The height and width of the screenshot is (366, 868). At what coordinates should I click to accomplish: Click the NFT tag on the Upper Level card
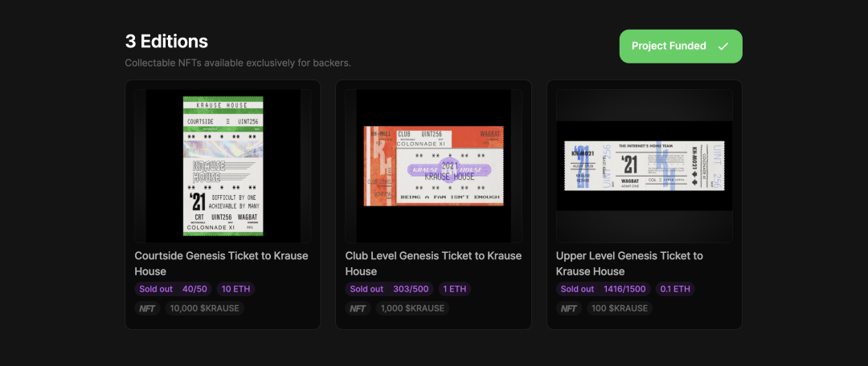[x=569, y=308]
